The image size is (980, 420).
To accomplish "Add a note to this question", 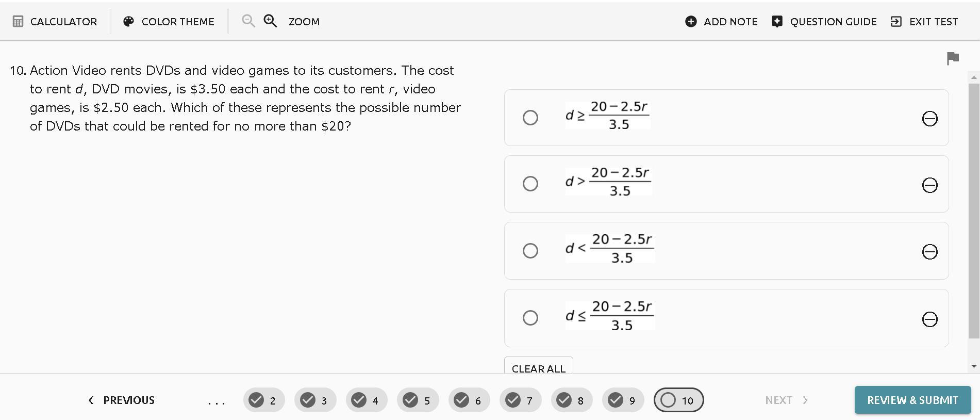I will (x=721, y=22).
